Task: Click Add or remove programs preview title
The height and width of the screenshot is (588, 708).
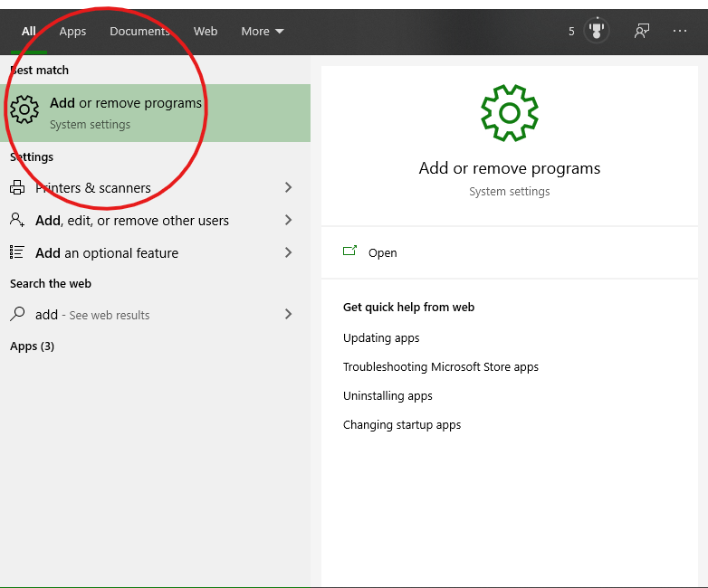Action: point(510,168)
